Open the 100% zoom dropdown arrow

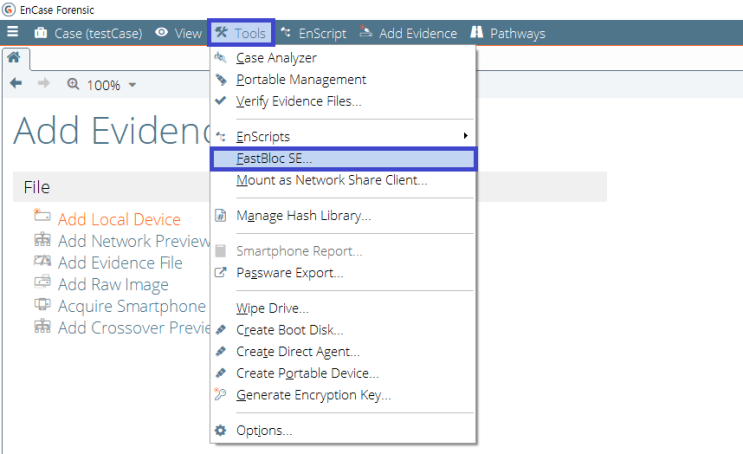click(x=132, y=85)
